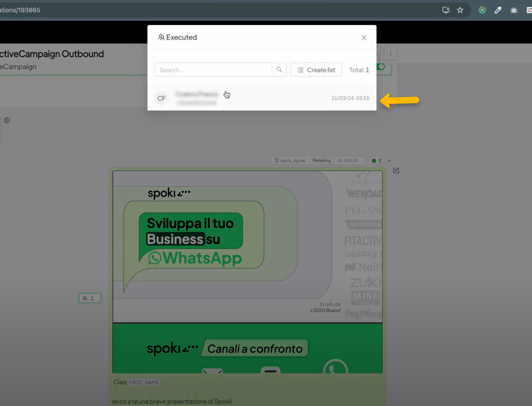Click Total: 1 counter text
532x406 pixels.
(359, 70)
